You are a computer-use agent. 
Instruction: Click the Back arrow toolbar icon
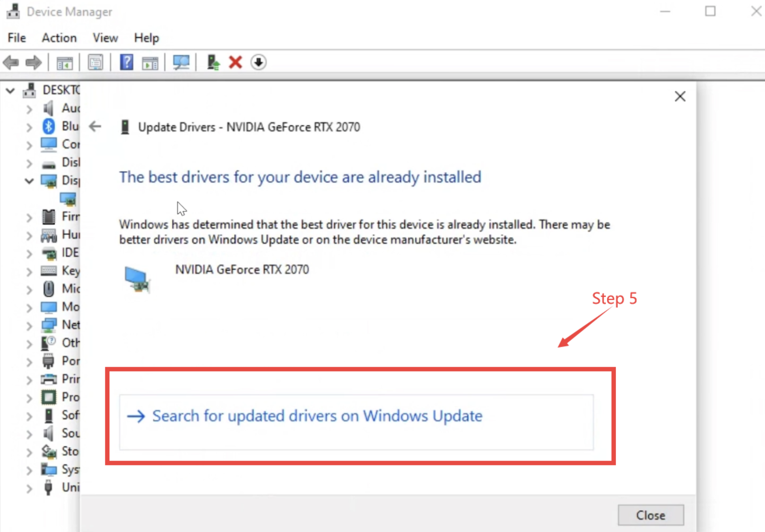click(11, 62)
